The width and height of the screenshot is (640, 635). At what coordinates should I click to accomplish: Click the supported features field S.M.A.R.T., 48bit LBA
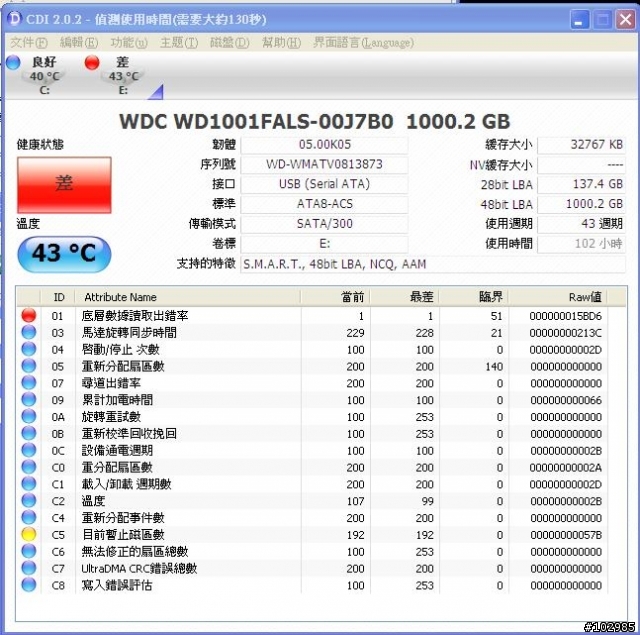tap(433, 264)
